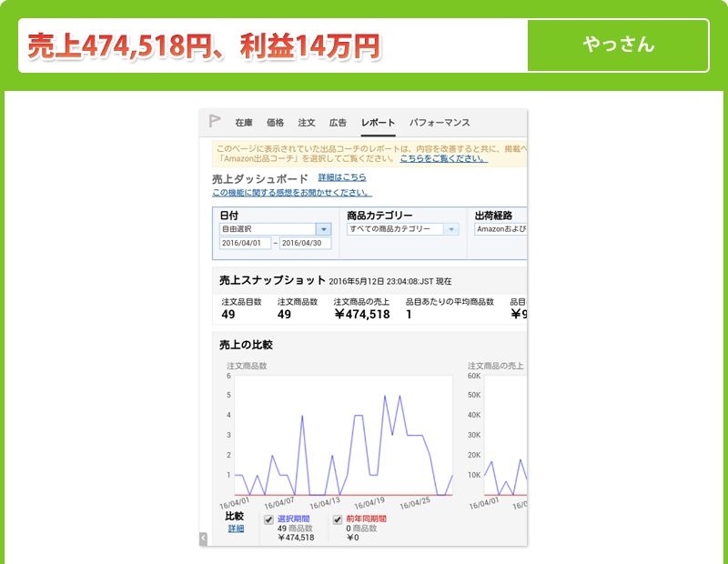Click the 詳細はこちら link

click(x=342, y=177)
